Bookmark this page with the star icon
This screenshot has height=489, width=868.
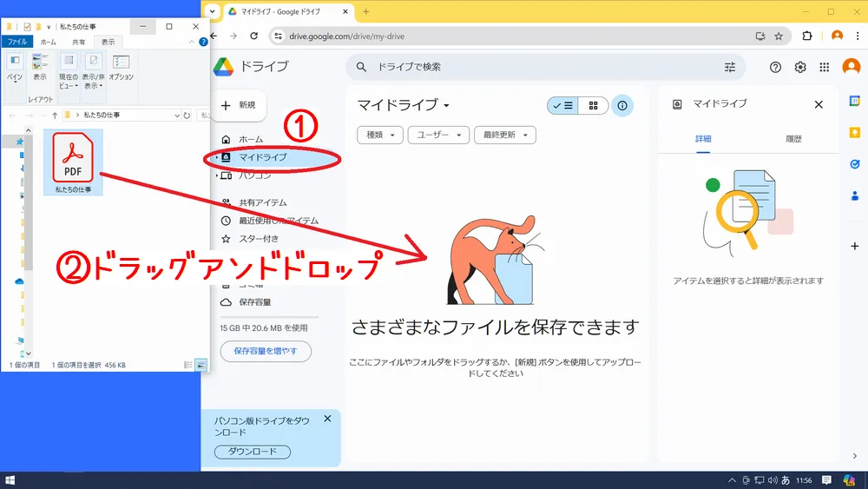click(779, 36)
